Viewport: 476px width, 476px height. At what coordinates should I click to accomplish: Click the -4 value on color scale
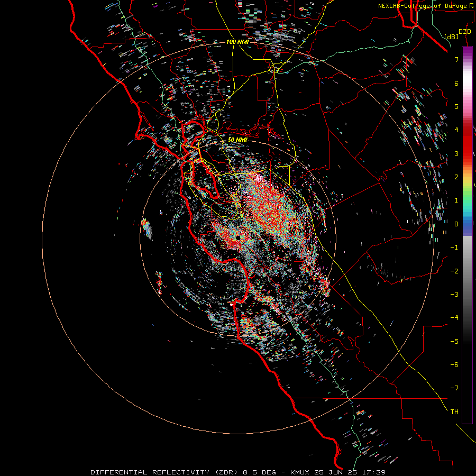pos(454,318)
